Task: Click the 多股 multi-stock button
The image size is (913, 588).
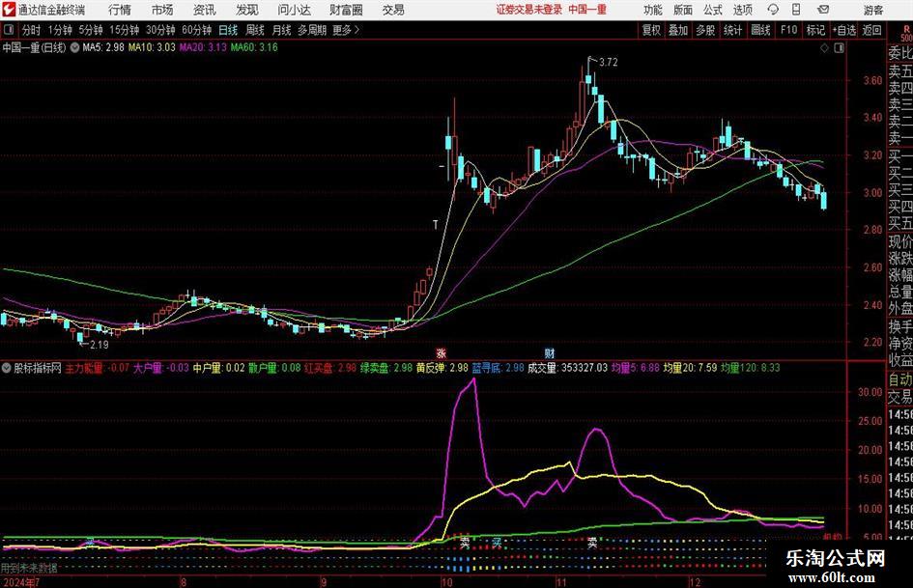Action: [705, 30]
